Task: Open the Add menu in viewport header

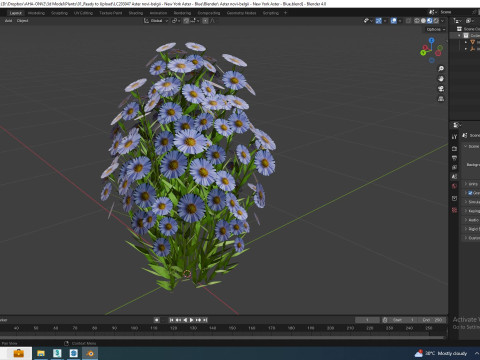Action: tap(8, 21)
